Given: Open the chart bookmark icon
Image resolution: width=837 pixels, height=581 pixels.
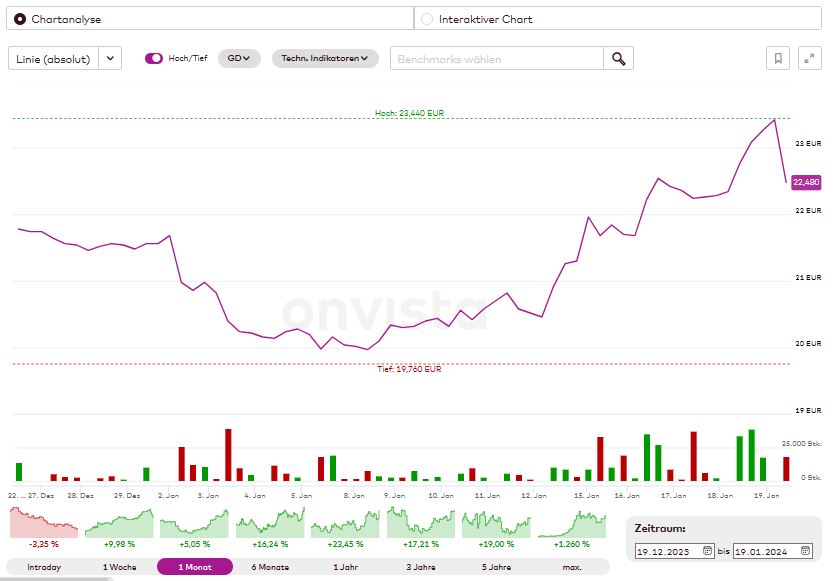Looking at the screenshot, I should pyautogui.click(x=777, y=58).
